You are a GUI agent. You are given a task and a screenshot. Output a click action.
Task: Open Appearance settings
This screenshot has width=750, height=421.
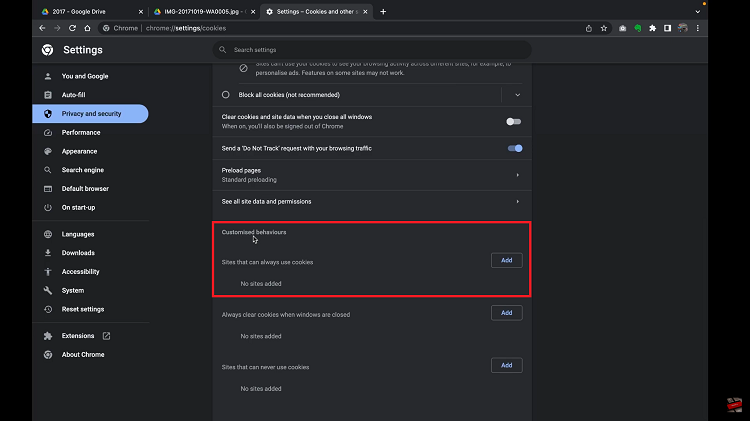pyautogui.click(x=90, y=151)
